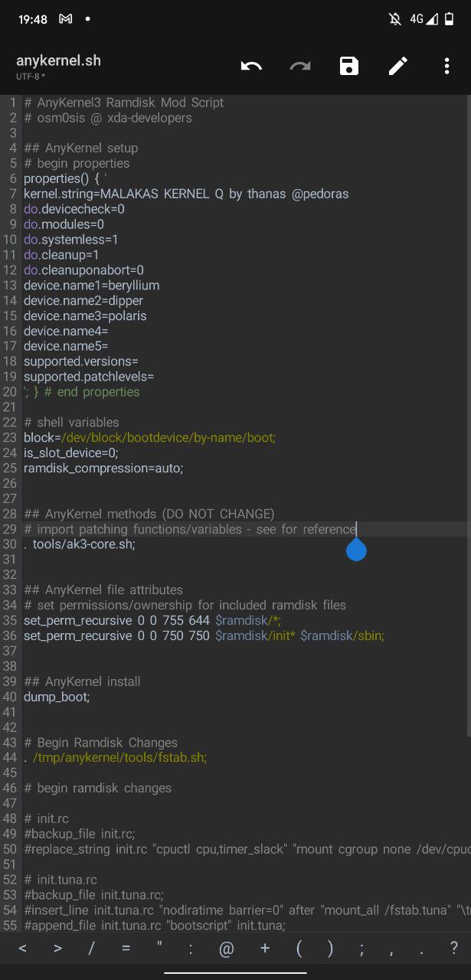Screen dimensions: 471x980
Task: Open the three-dot overflow menu
Action: coord(446,67)
